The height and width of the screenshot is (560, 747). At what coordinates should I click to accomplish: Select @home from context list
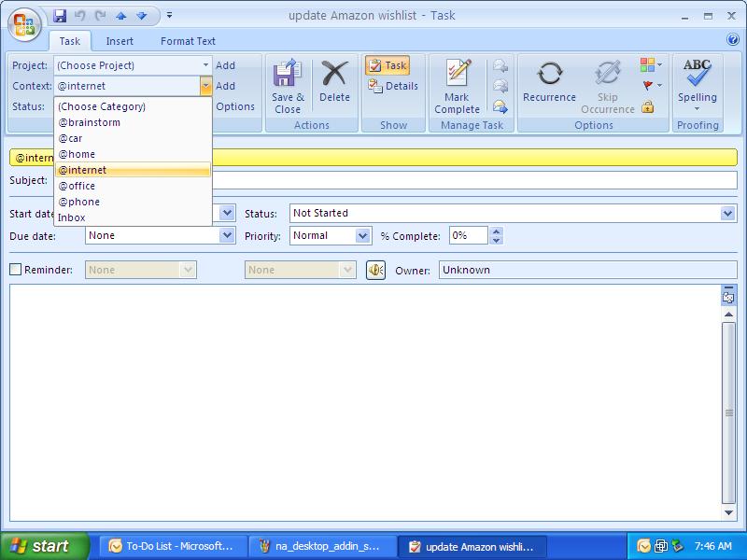(133, 154)
